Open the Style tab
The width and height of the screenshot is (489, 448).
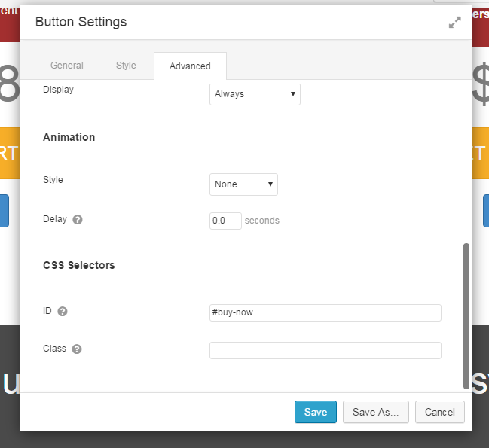[126, 66]
